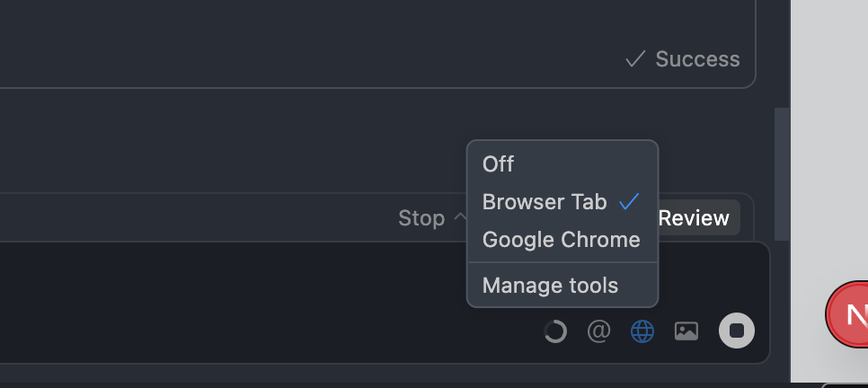Turn browser tool Off in menu
Image resolution: width=868 pixels, height=388 pixels.
click(x=499, y=163)
